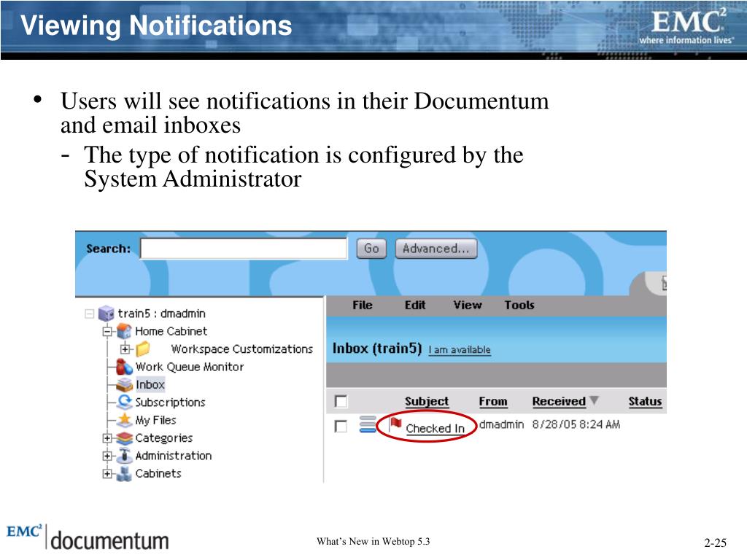Viewport: 747px width, 560px height.
Task: Click the 8/28/05 8:24 AM received date
Action: tap(576, 424)
